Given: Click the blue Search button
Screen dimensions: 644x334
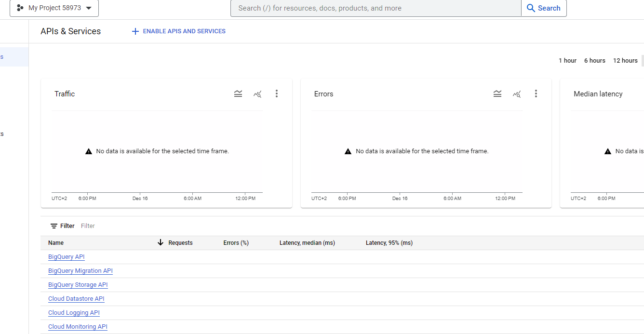Looking at the screenshot, I should [544, 8].
